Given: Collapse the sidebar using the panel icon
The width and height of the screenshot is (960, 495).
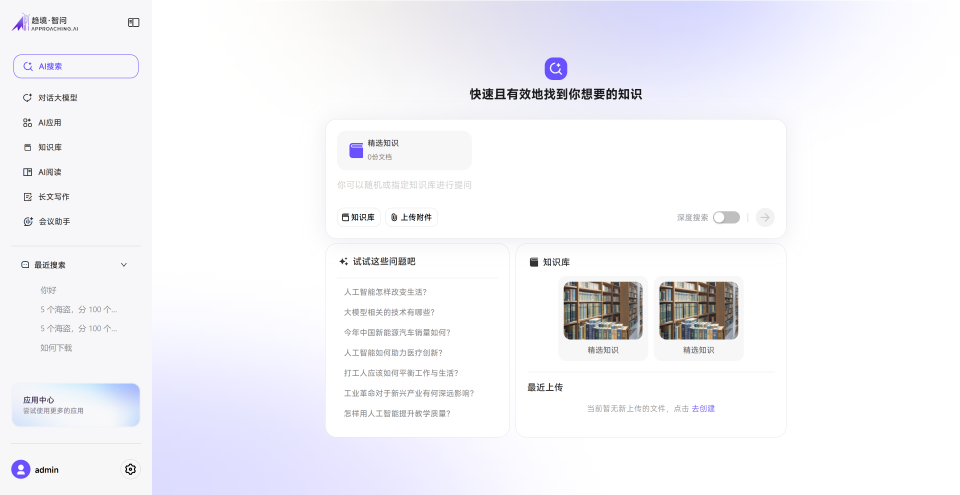Looking at the screenshot, I should pos(133,23).
